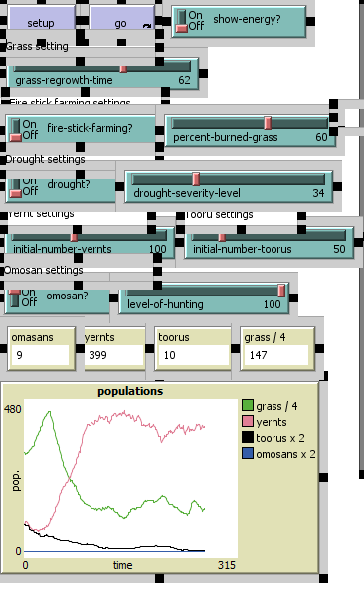Select the yernts monitor showing 399
Screen dimensions: 364x591
pyautogui.click(x=114, y=355)
